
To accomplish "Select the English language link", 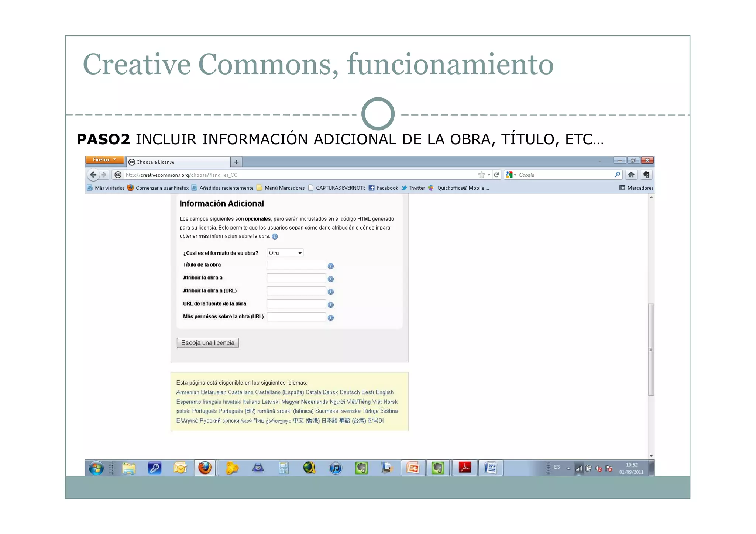I will pyautogui.click(x=384, y=392).
